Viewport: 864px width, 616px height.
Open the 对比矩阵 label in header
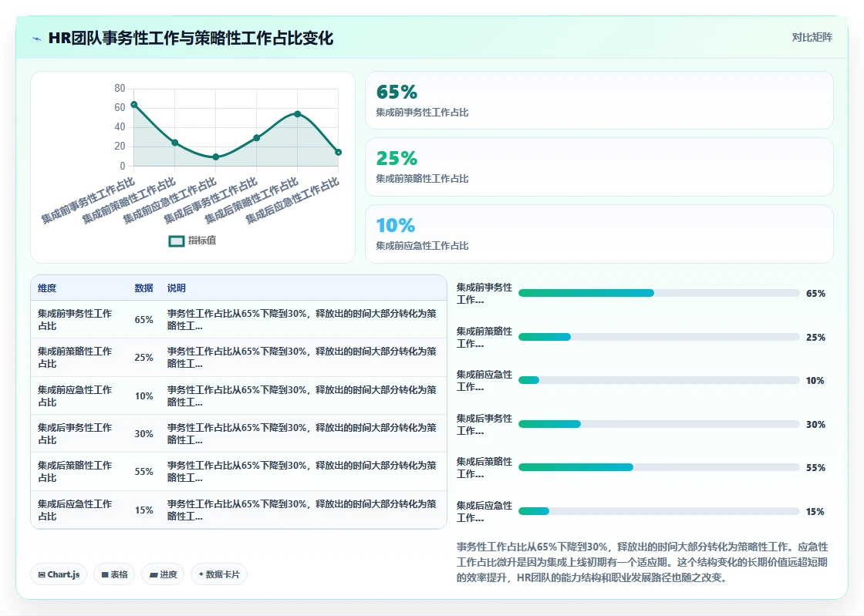click(x=812, y=38)
